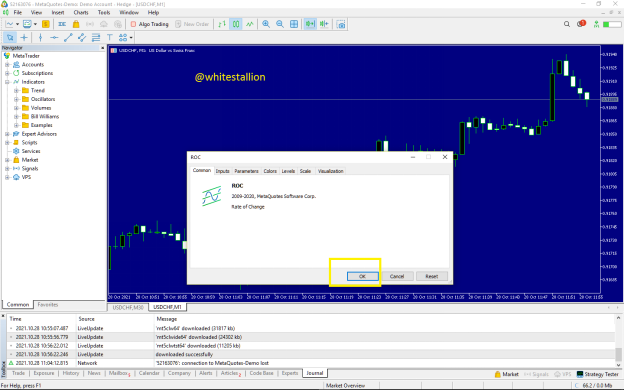Open Strategy Tester from bottom bar
The height and width of the screenshot is (390, 624).
(597, 374)
